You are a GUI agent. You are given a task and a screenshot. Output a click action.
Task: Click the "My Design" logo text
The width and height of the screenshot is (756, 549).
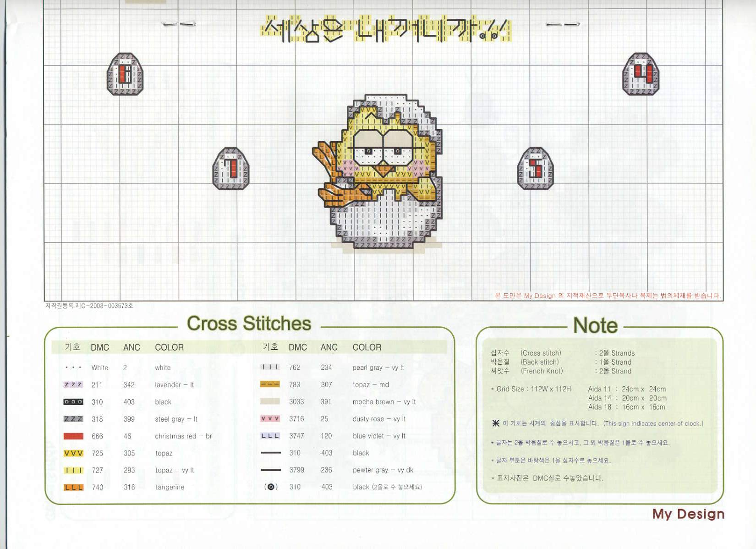(688, 514)
